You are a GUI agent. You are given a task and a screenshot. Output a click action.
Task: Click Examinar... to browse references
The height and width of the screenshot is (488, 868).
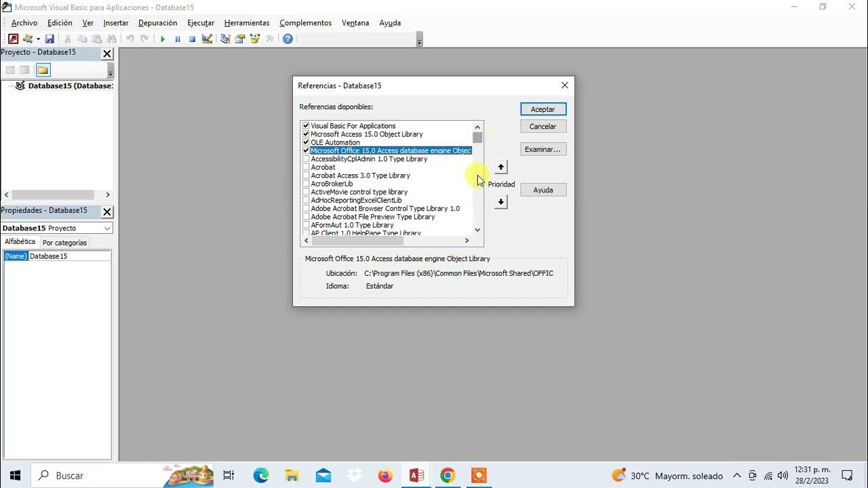[543, 149]
